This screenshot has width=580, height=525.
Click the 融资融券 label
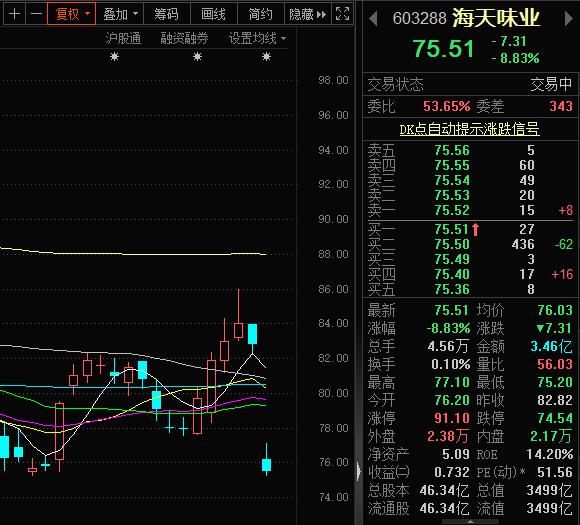coord(184,38)
